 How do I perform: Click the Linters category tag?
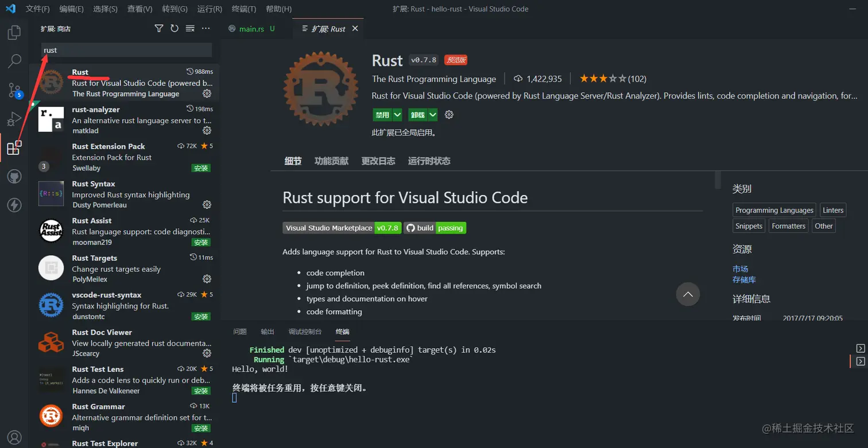tap(833, 210)
